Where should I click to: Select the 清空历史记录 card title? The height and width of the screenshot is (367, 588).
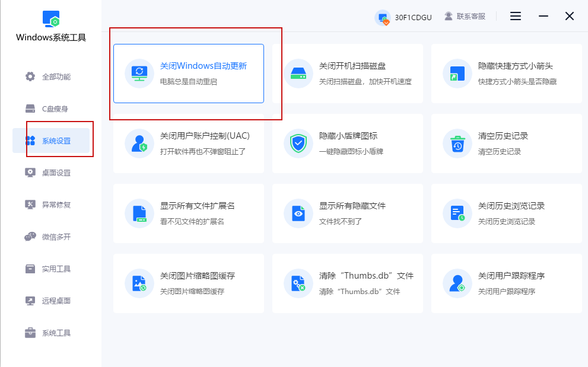point(503,136)
